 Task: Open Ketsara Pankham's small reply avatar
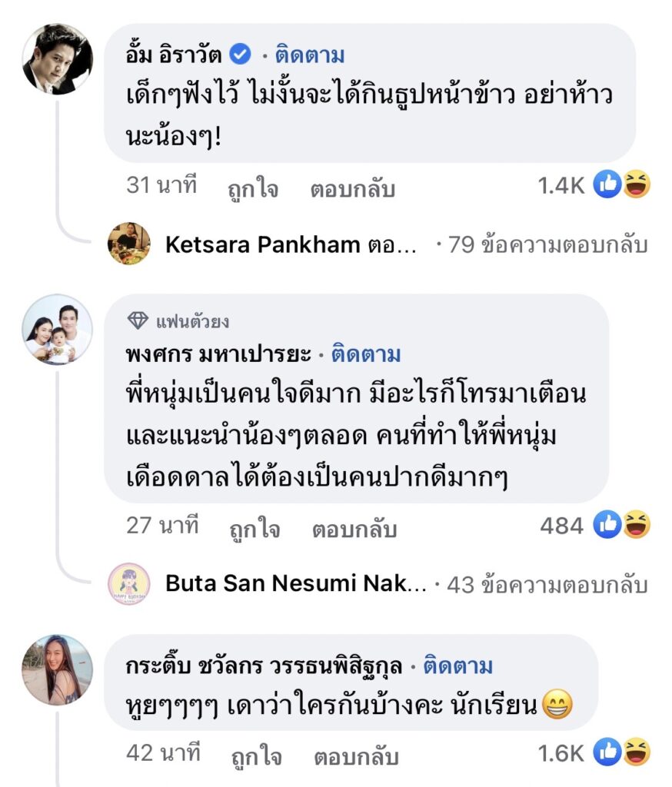[x=129, y=244]
